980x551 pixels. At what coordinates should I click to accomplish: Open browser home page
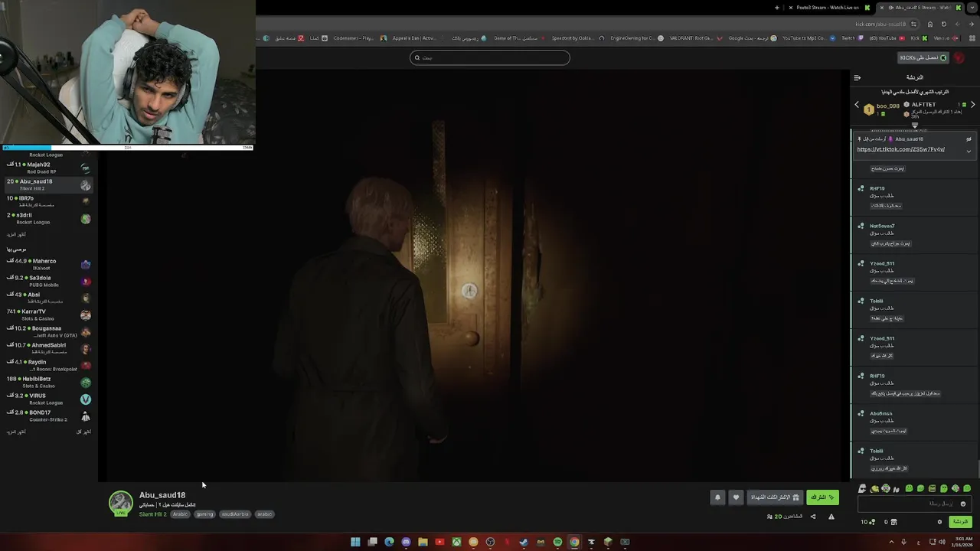(x=929, y=24)
